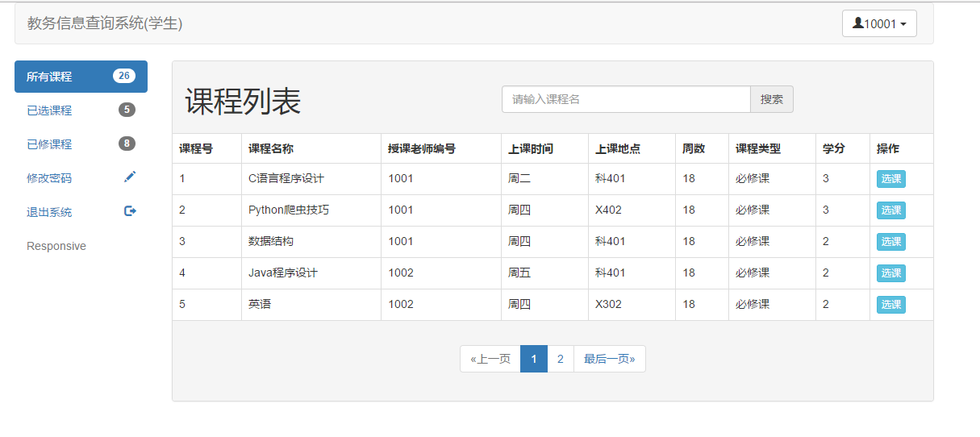
Task: Open the 已选课程 sidebar item
Action: (81, 110)
